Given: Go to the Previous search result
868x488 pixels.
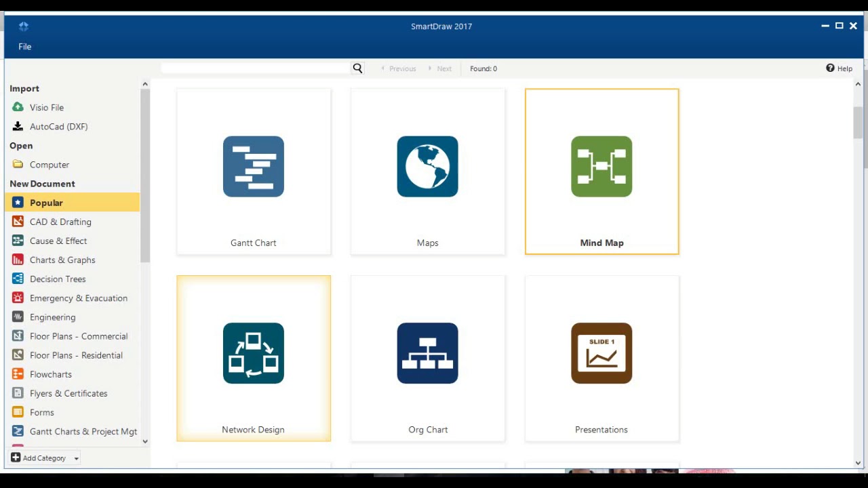Looking at the screenshot, I should click(x=399, y=68).
